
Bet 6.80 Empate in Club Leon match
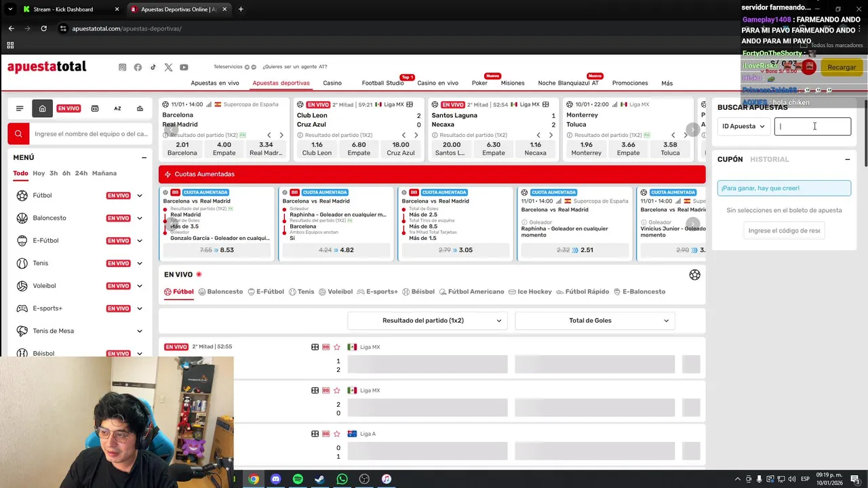coord(359,148)
